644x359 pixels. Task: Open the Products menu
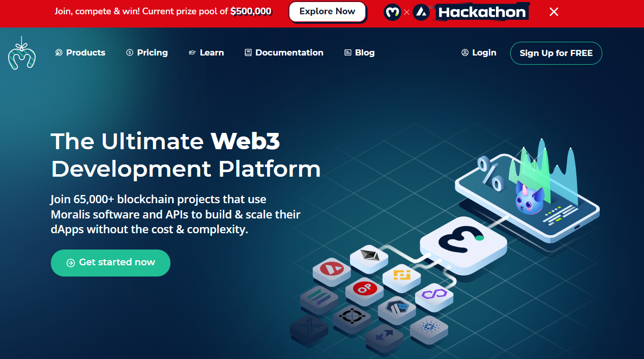click(x=80, y=52)
